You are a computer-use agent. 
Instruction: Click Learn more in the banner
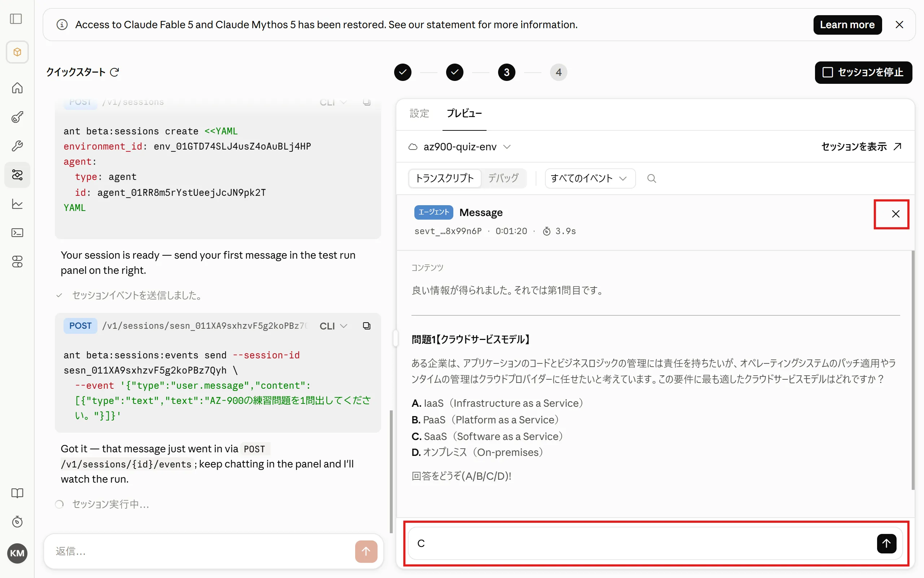847,25
